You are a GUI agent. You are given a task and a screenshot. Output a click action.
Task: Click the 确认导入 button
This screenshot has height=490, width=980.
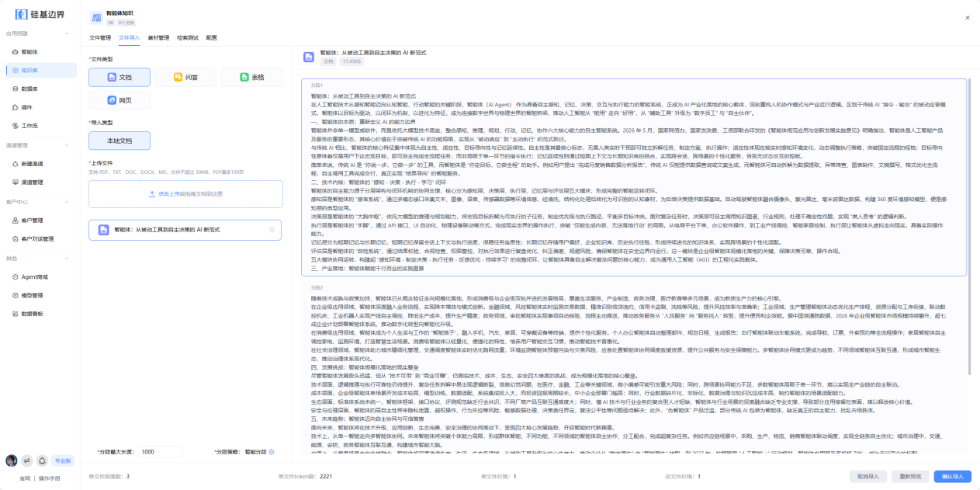coord(951,476)
